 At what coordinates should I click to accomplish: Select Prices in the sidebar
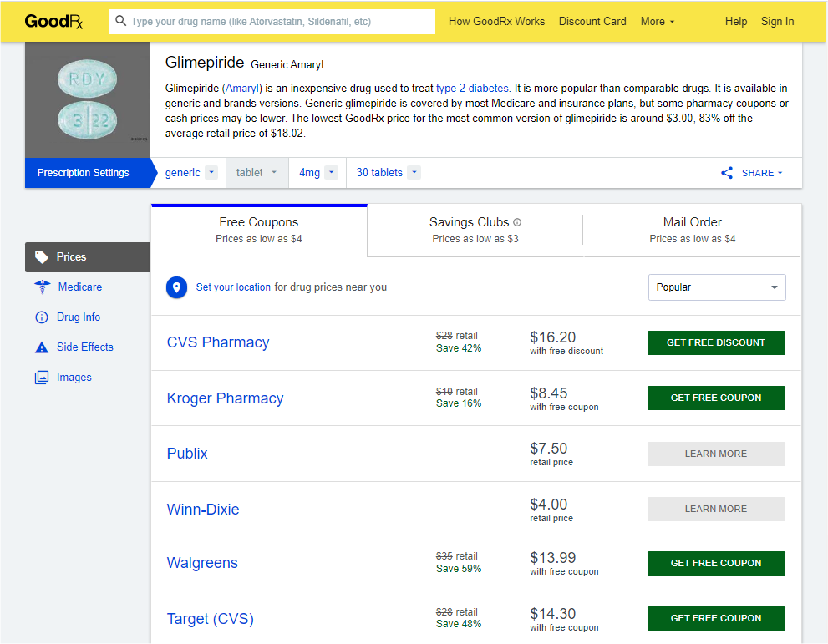click(88, 257)
